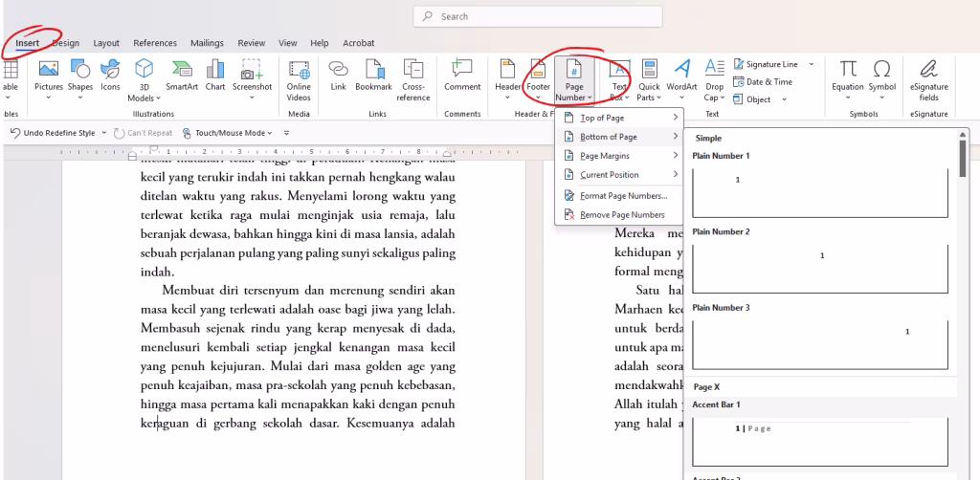Choose the Plain Number 1 preview
The image size is (980, 480).
point(820,192)
